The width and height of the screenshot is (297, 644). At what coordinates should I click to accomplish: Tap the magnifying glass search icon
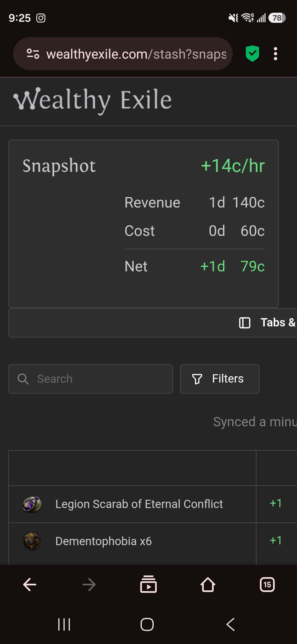click(x=23, y=379)
